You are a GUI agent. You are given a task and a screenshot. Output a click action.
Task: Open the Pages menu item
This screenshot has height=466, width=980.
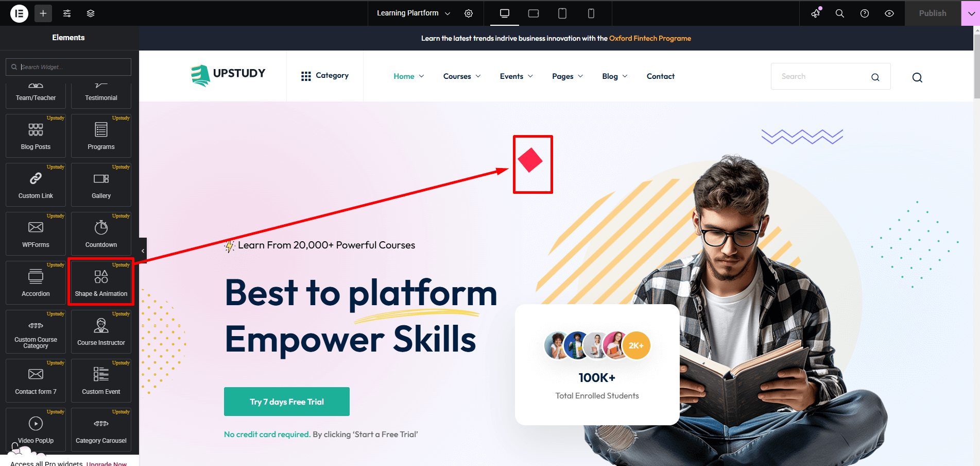568,76
